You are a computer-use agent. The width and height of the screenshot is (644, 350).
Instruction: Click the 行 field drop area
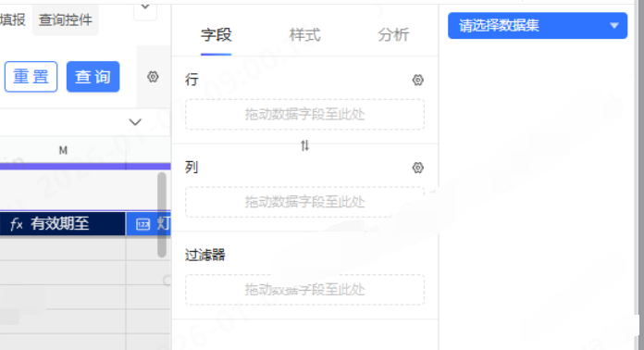pos(304,114)
